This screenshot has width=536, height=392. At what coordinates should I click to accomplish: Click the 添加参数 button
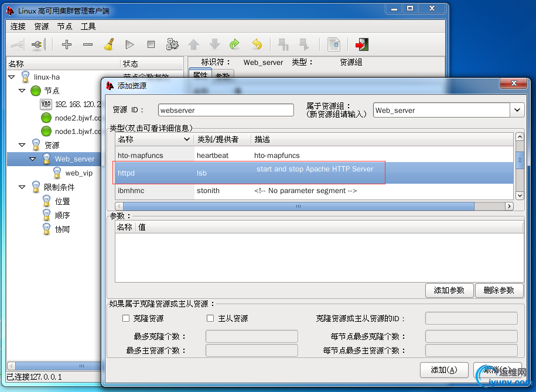449,290
